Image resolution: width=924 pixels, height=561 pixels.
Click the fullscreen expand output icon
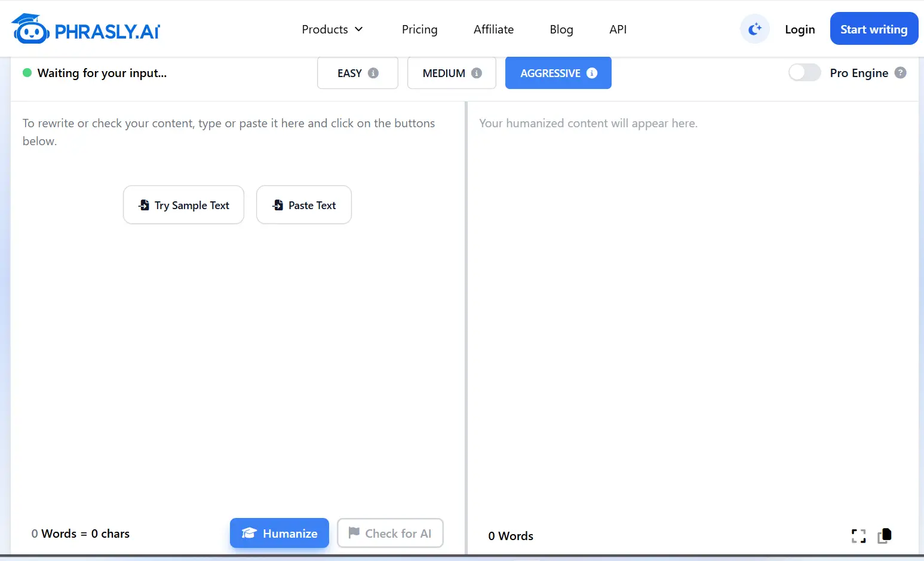pos(858,536)
